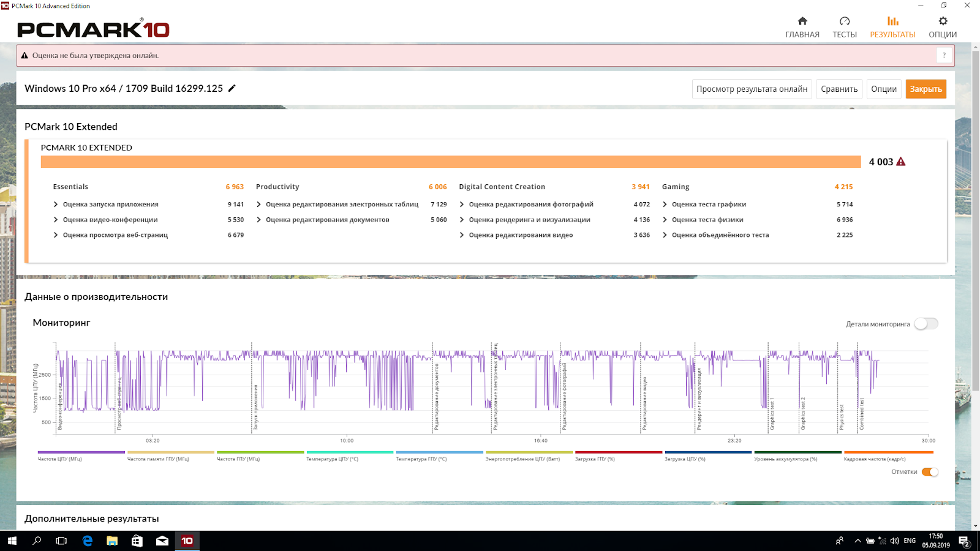Click the Physics test marker in chart
The width and height of the screenshot is (980, 551).
pos(842,417)
